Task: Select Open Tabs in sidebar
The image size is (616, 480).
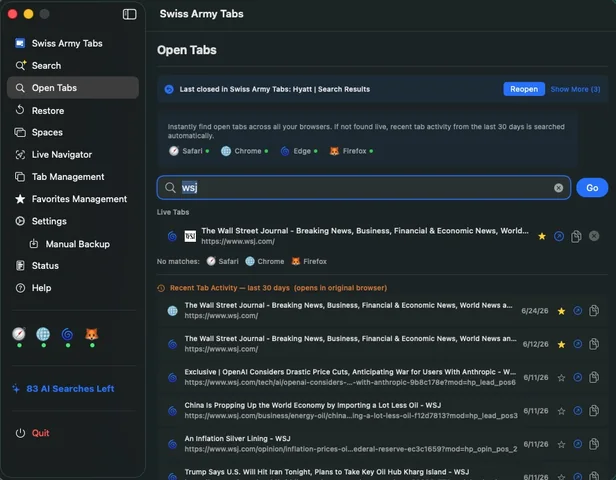Action: pos(73,88)
